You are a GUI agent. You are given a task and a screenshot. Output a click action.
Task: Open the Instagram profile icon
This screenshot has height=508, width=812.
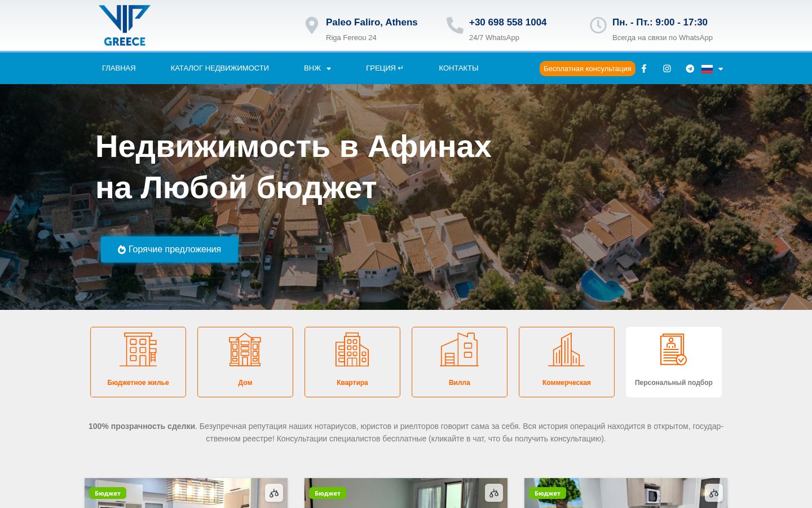click(667, 68)
